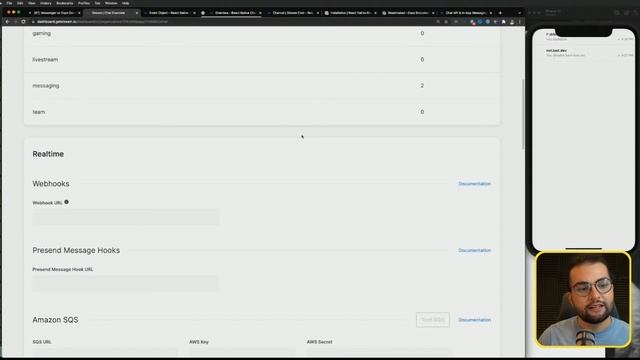Click the page vertical scrollbar thumb
This screenshot has width=640, height=360.
click(523, 114)
